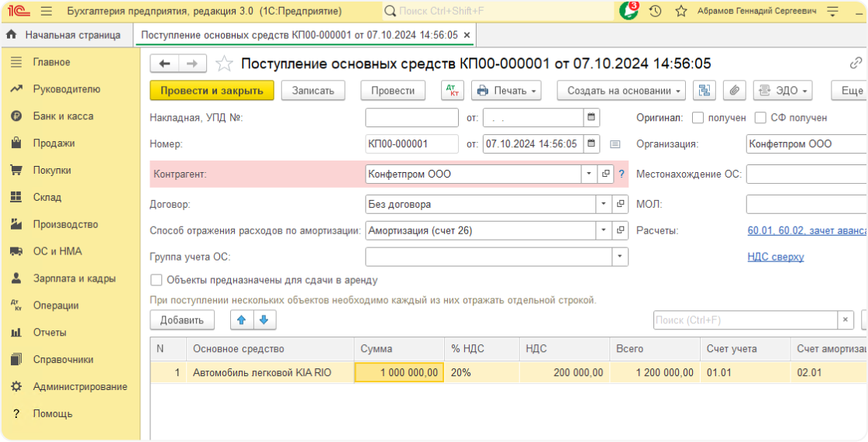Image resolution: width=868 pixels, height=442 pixels.
Task: Click Провести и закрыть button
Action: click(x=212, y=90)
